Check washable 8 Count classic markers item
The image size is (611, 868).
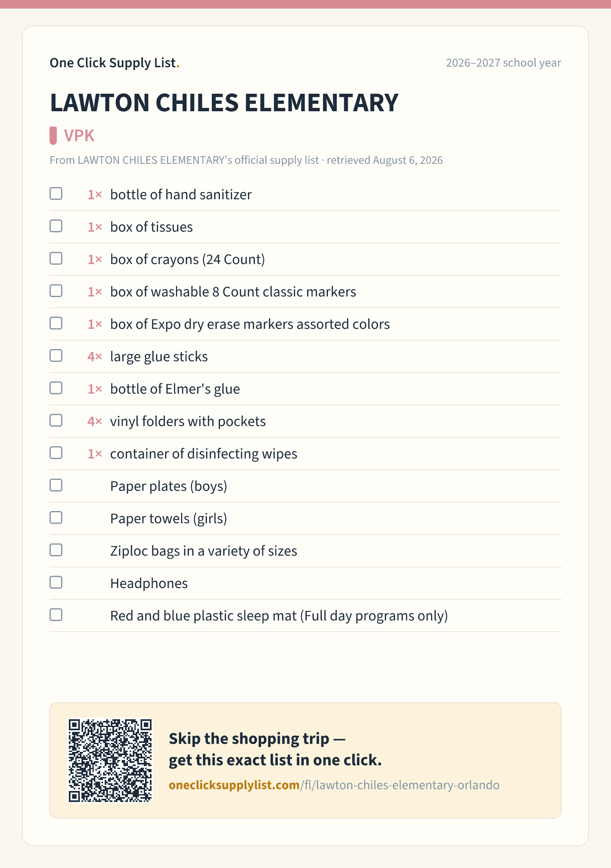[56, 291]
